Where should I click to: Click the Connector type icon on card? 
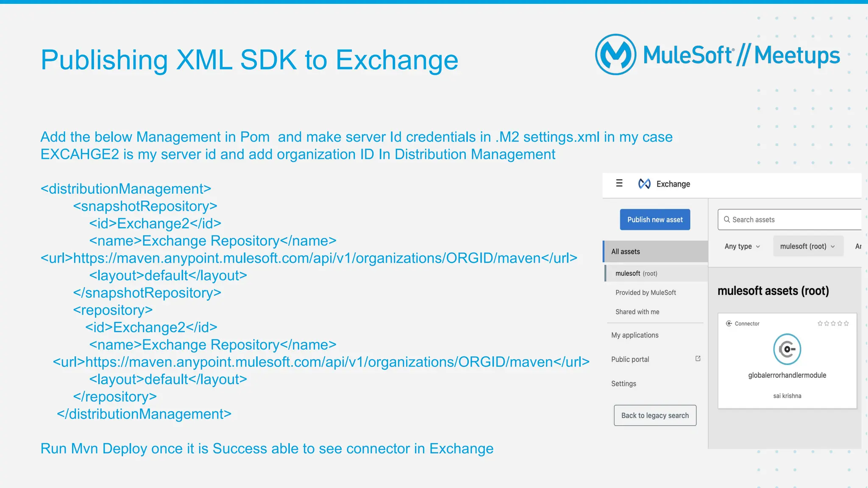729,324
